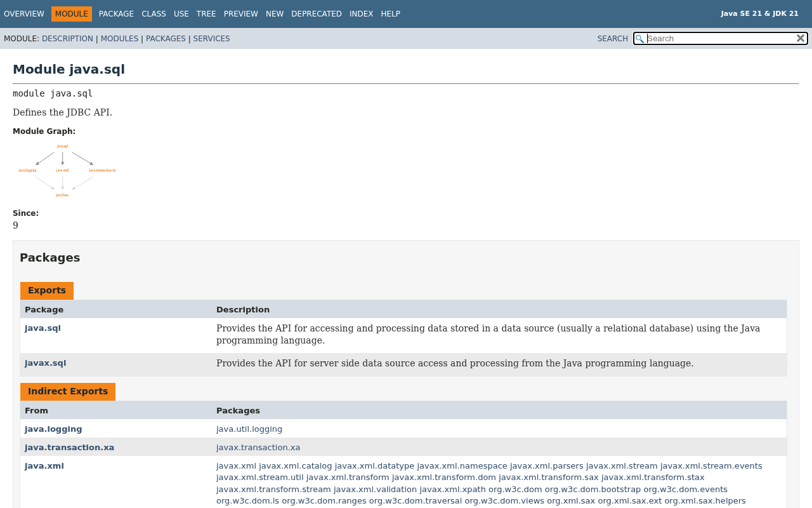
Task: Click the 'Since:' label
Action: pyautogui.click(x=25, y=213)
